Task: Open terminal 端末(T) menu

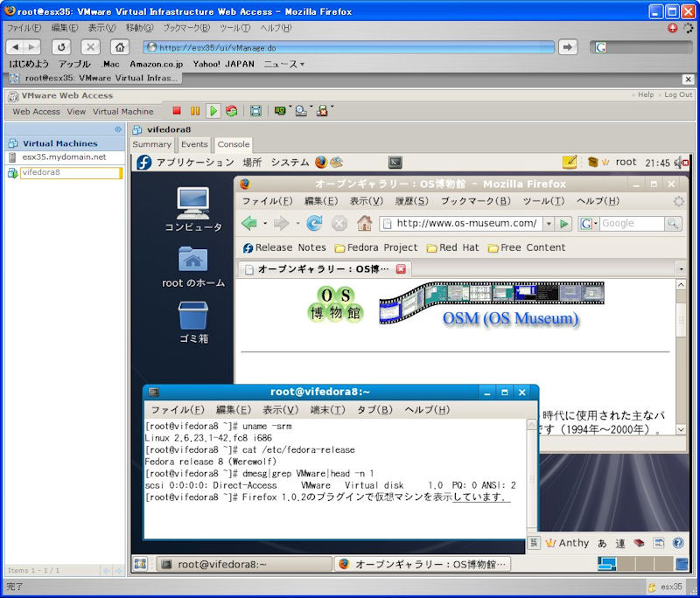Action: pos(327,410)
